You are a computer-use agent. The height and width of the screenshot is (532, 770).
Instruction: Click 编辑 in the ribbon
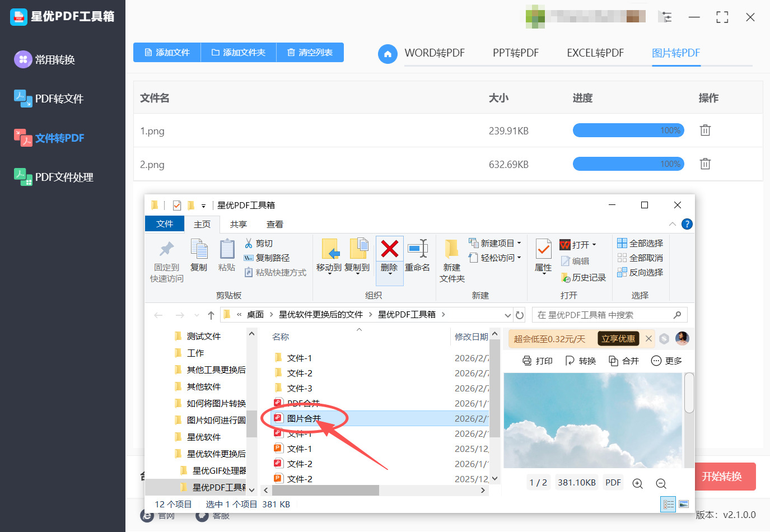pyautogui.click(x=575, y=262)
